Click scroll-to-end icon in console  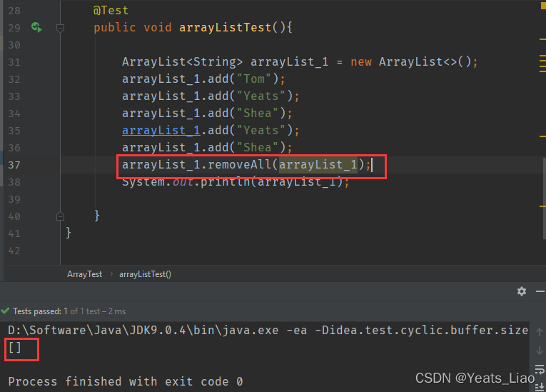pos(540,386)
